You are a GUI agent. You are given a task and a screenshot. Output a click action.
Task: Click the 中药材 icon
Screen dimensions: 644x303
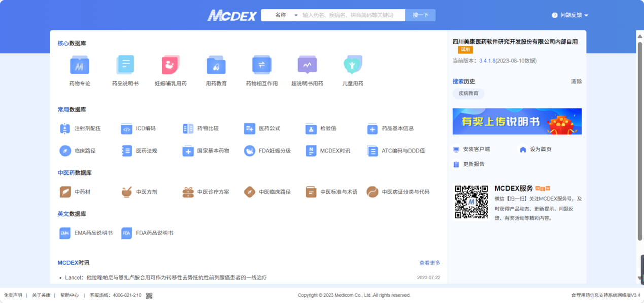tap(65, 192)
